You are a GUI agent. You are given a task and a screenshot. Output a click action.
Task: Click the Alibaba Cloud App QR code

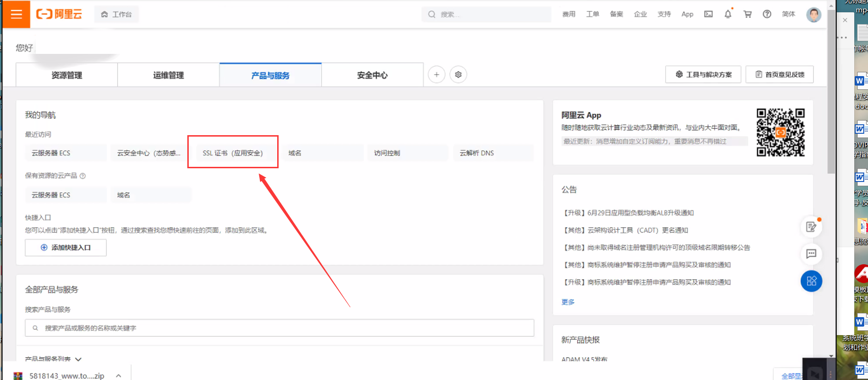pos(780,132)
